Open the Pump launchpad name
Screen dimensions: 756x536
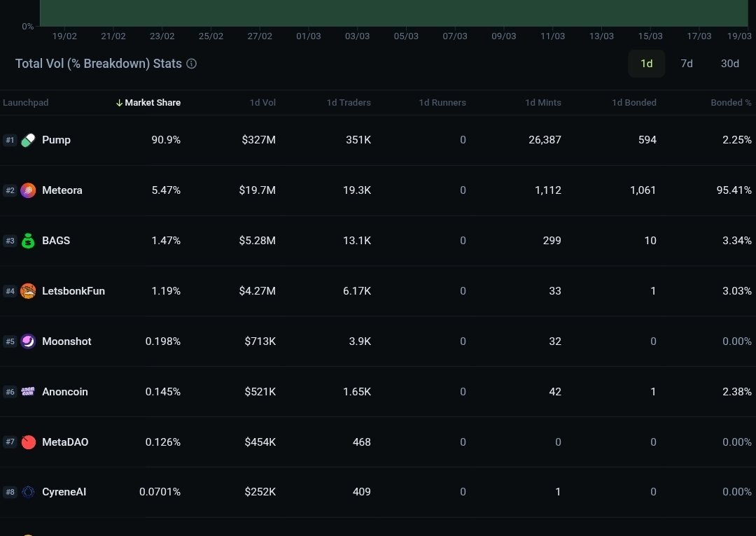tap(56, 140)
